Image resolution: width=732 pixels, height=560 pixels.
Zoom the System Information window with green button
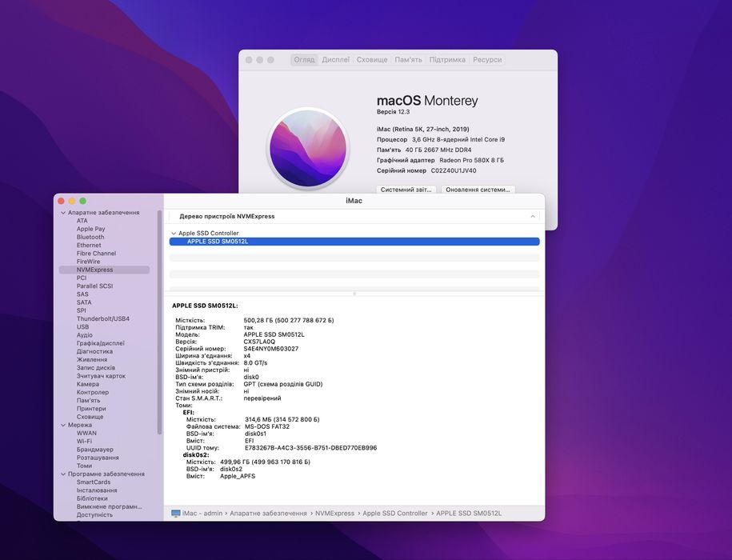click(x=82, y=201)
